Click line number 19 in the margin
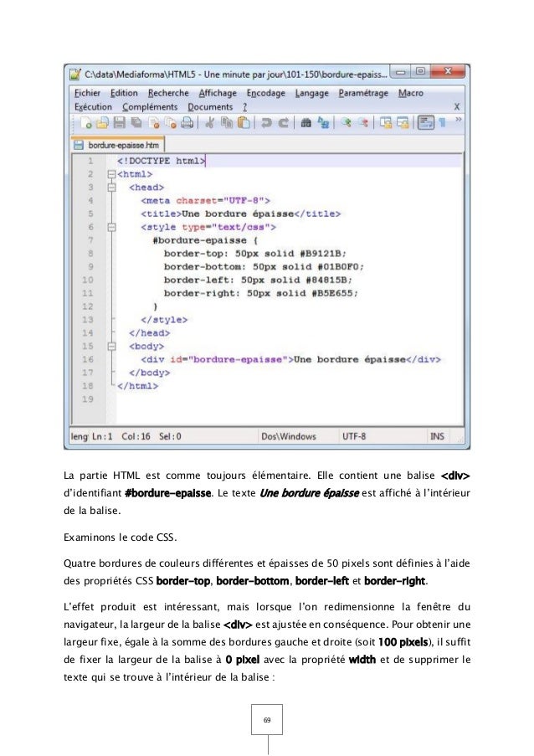This screenshot has height=756, width=534. 87,399
